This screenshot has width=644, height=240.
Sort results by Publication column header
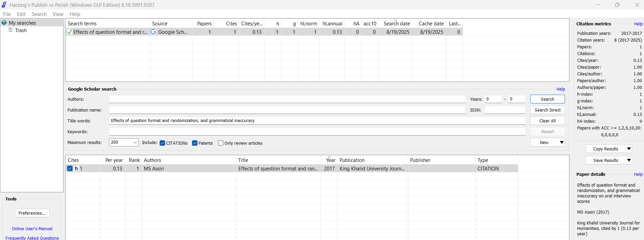coord(373,160)
